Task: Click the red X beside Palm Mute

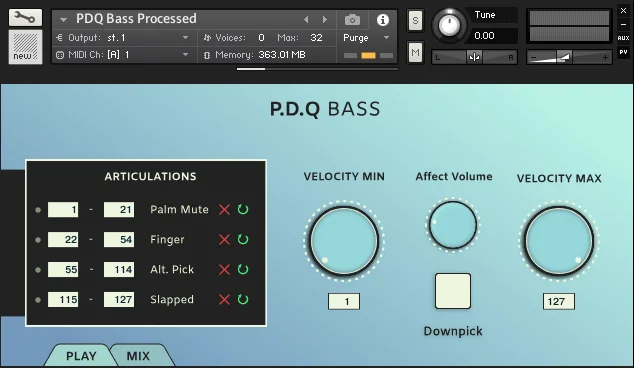Action: (x=224, y=209)
